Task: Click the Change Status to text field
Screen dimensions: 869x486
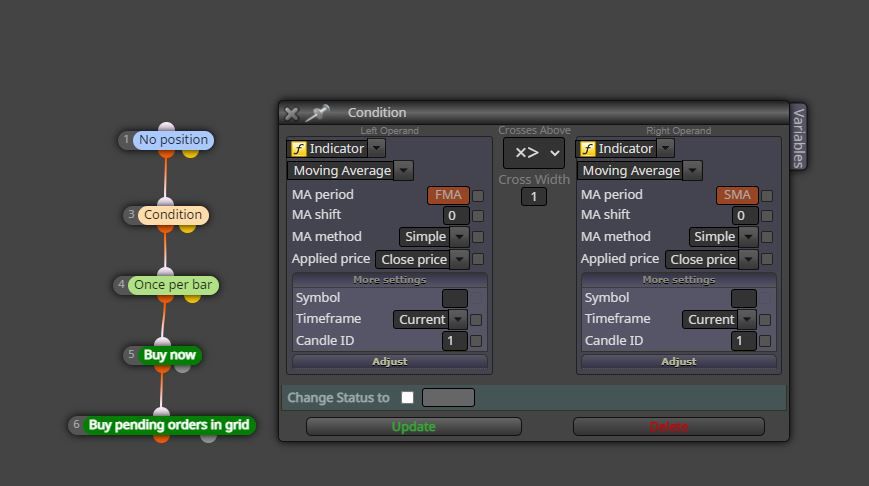Action: pyautogui.click(x=448, y=398)
